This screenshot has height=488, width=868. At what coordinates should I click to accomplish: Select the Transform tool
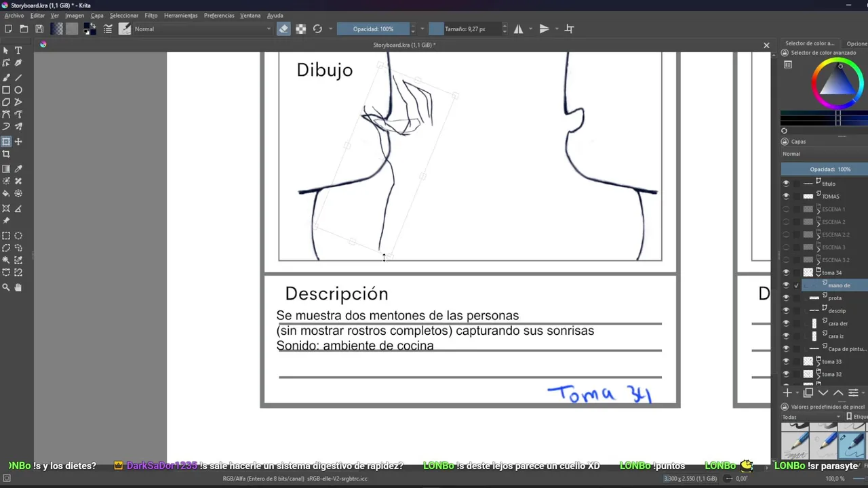tap(6, 142)
